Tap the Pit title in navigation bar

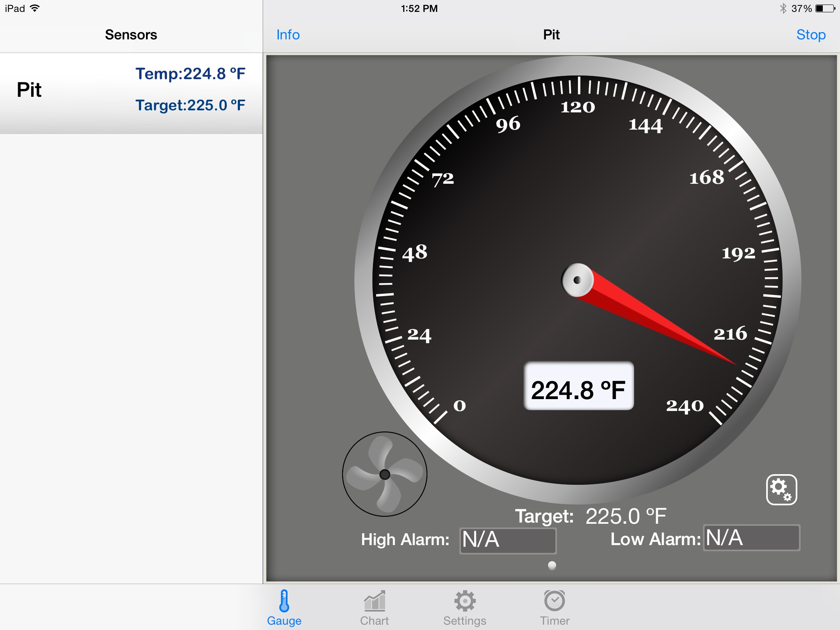pos(551,35)
